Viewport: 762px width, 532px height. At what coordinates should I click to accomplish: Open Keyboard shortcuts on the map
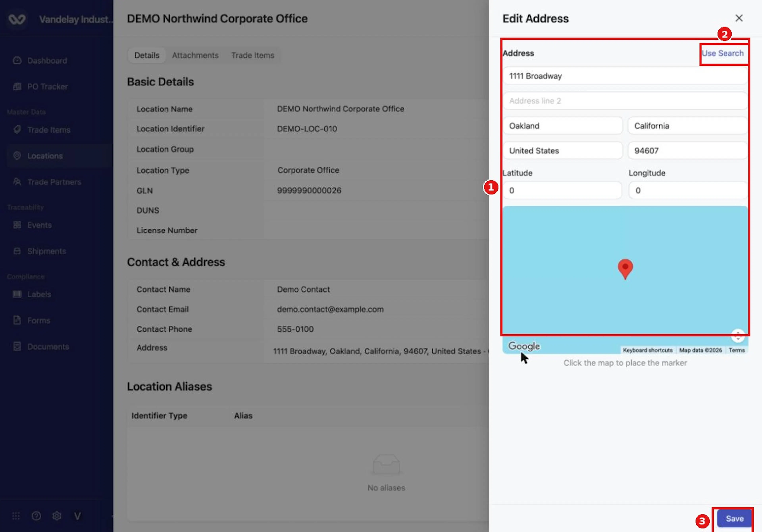(x=648, y=350)
